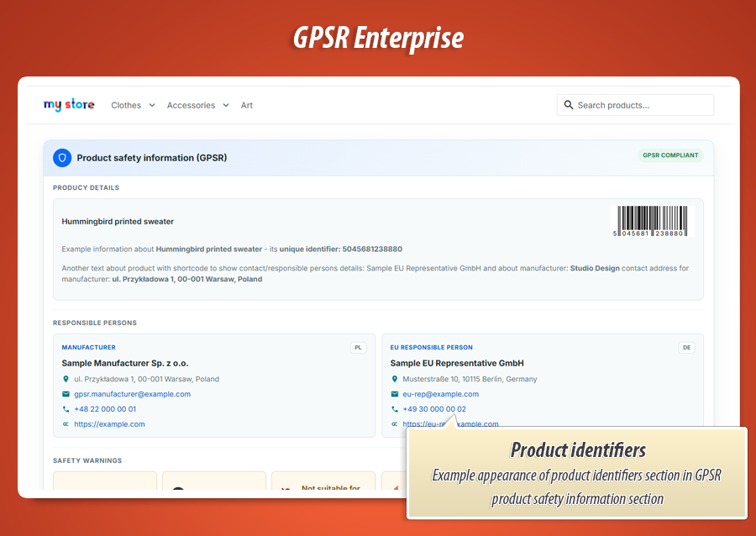Click Sample EU Representative GmbH card heading
756x536 pixels.
(457, 363)
